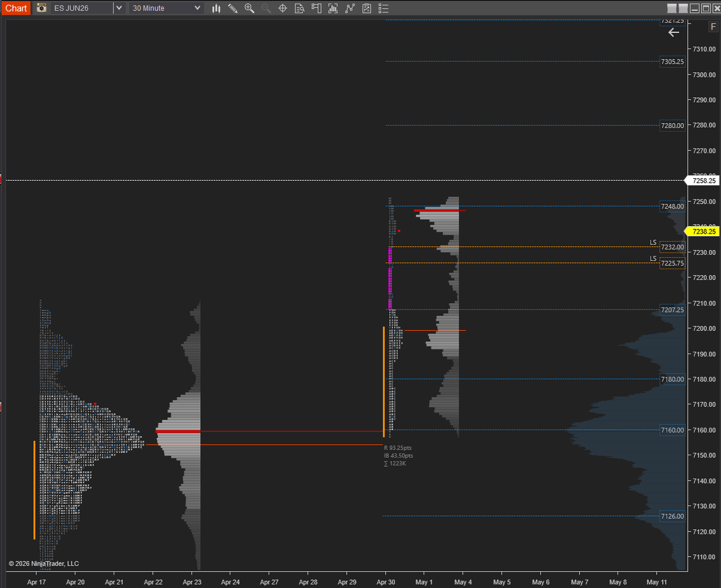
Task: Click the R 93.25pts range text
Action: click(398, 447)
